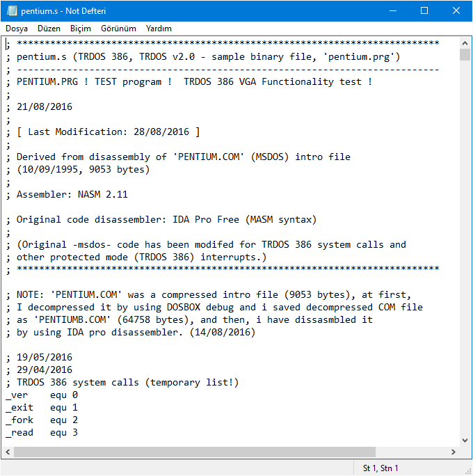Click the "NOTE: 'PENTIUM.COM' was a compressed" line
The height and width of the screenshot is (476, 473).
(x=209, y=295)
